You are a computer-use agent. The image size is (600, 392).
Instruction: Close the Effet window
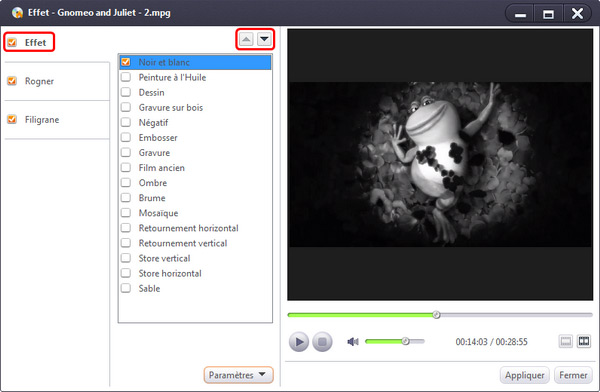click(x=577, y=14)
